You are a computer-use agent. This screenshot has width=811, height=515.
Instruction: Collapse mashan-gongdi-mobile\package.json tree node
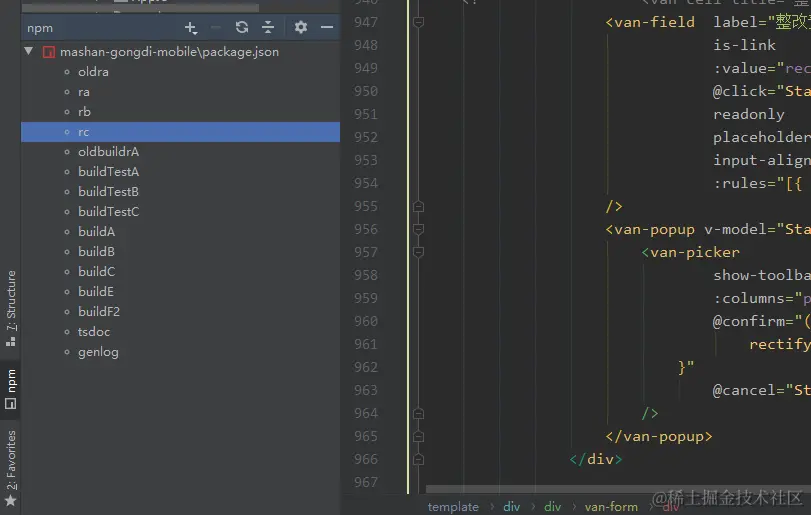coord(29,51)
